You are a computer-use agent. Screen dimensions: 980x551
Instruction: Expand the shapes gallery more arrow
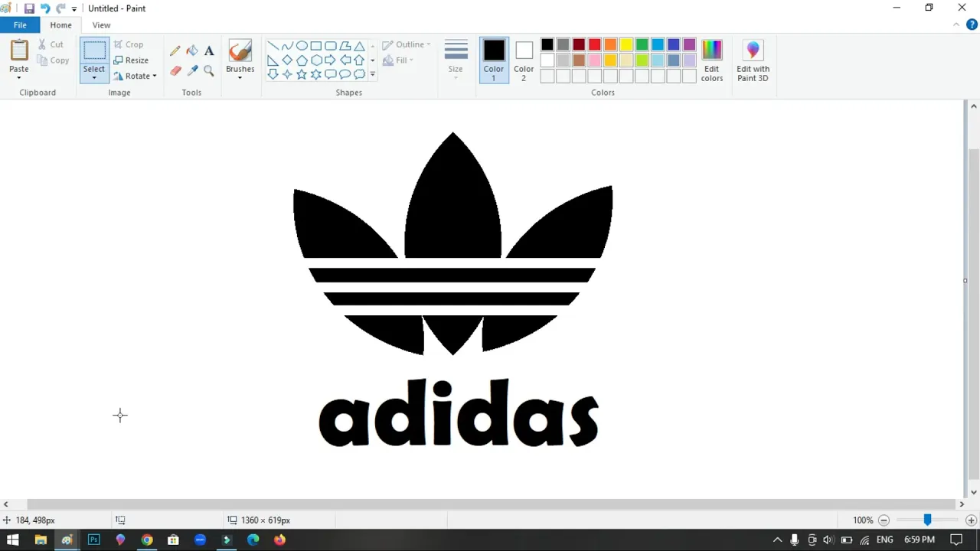(373, 75)
